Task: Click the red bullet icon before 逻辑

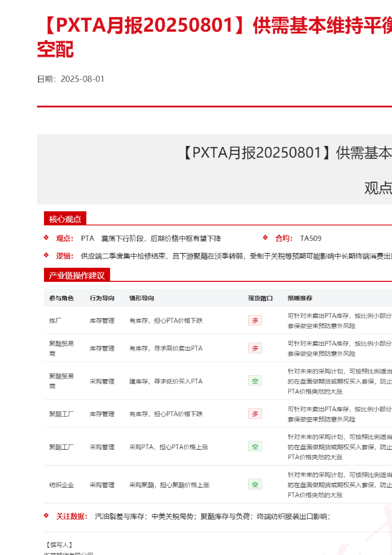Action: (46, 255)
